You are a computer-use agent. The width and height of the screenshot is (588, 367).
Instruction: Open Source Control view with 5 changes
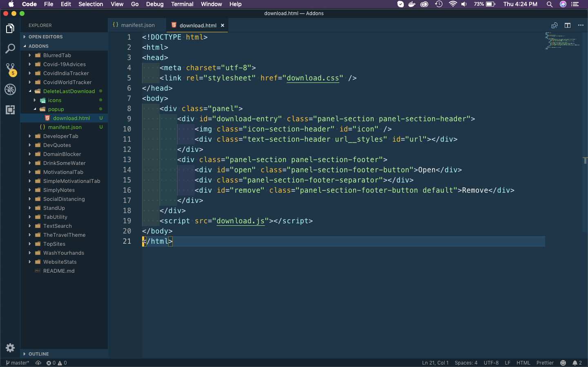pos(10,69)
